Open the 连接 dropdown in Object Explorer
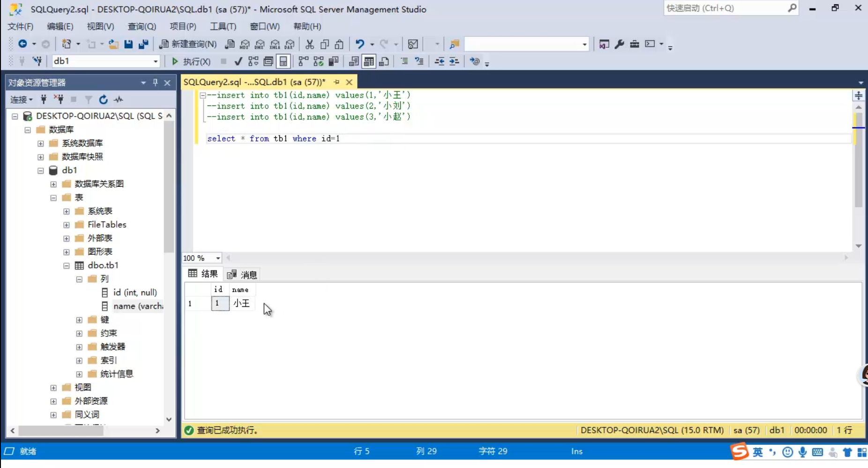Image resolution: width=868 pixels, height=468 pixels. coord(22,99)
